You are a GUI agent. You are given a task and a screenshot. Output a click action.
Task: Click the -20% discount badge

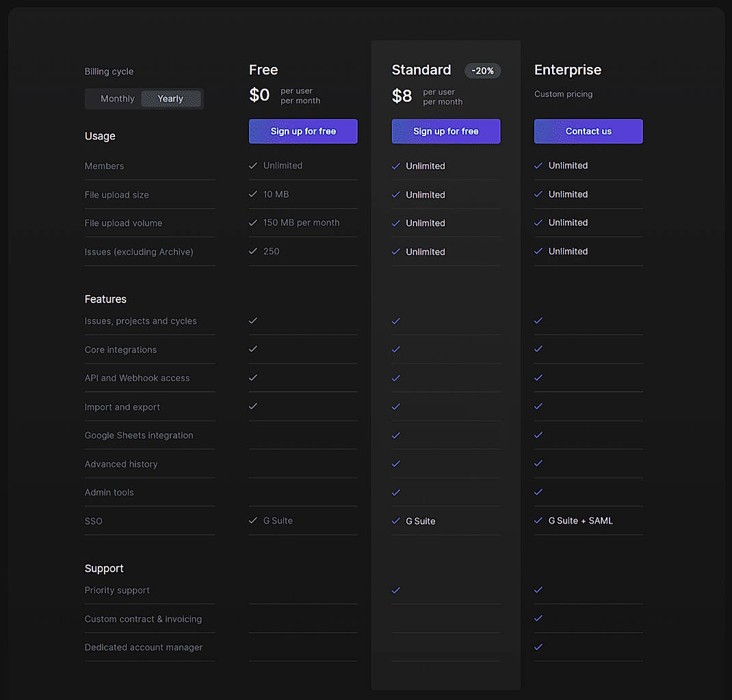[482, 70]
